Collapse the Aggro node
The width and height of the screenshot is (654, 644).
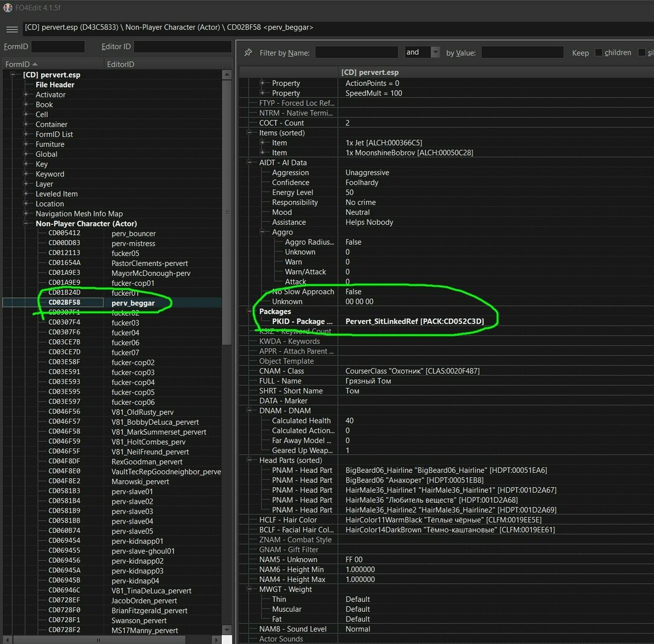tap(262, 232)
